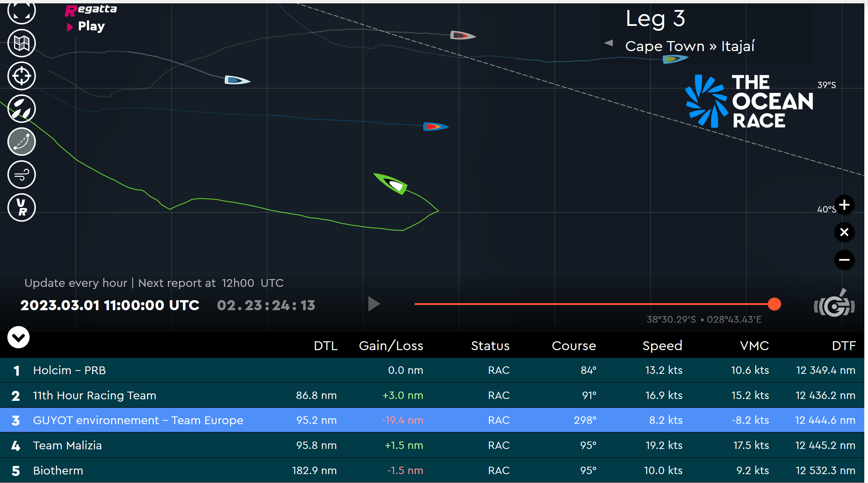Click the timeline slider handle

point(774,304)
